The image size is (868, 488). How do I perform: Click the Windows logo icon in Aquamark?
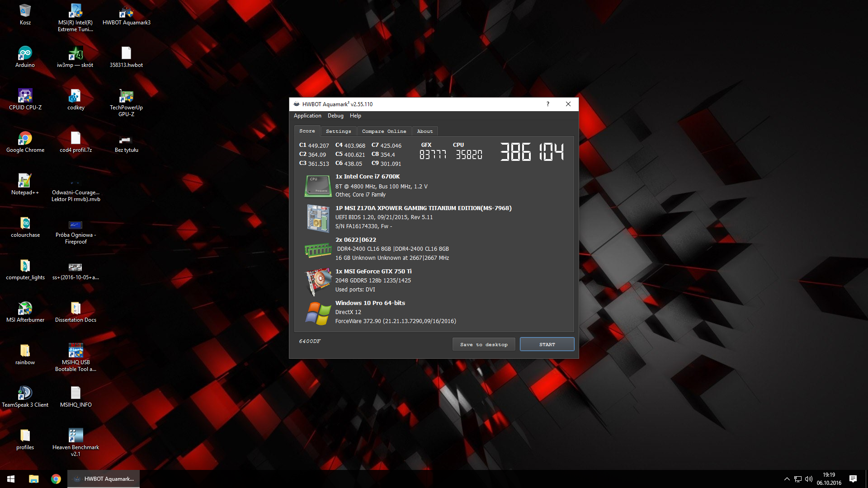pyautogui.click(x=318, y=313)
